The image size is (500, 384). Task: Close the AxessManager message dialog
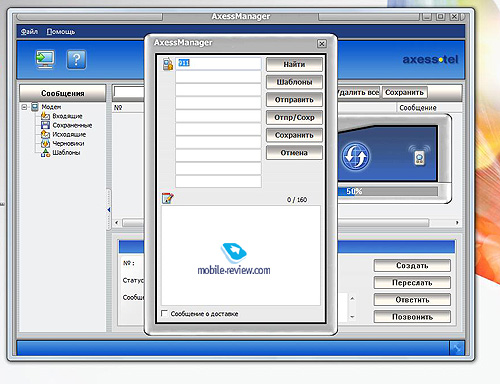[x=322, y=44]
